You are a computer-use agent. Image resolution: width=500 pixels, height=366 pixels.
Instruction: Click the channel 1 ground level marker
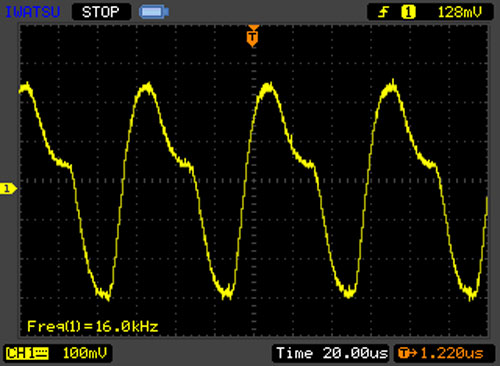tap(8, 189)
